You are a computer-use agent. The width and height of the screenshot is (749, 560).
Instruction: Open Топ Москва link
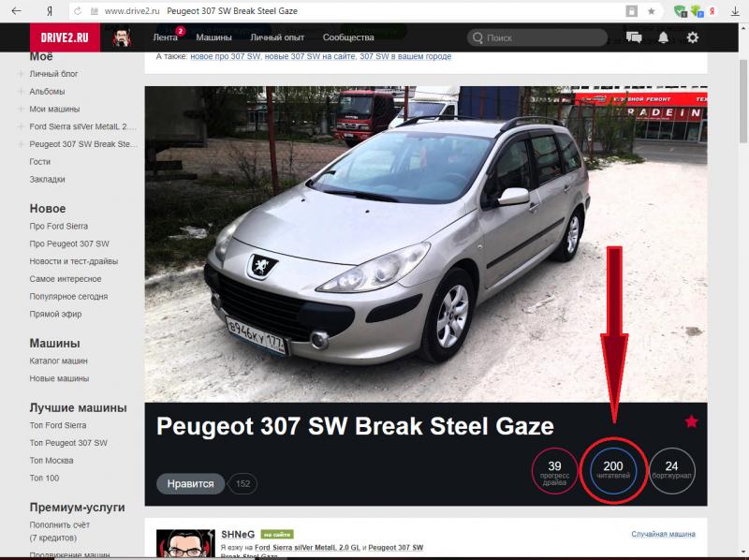[x=51, y=461]
